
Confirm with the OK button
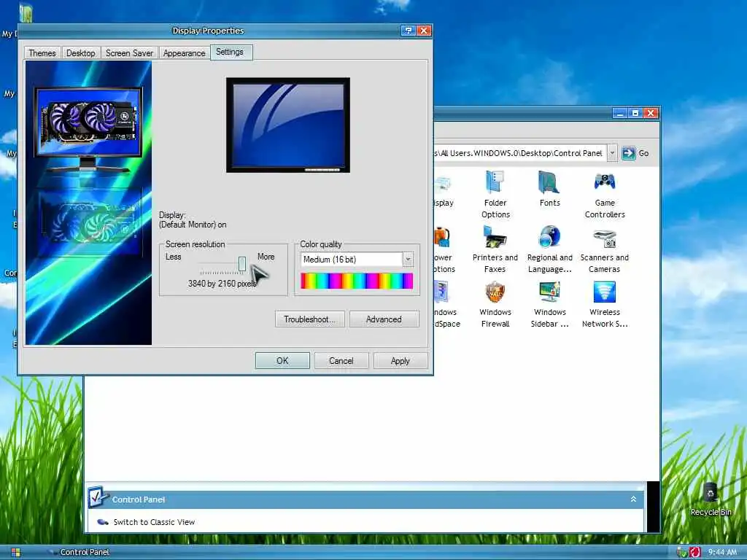click(282, 360)
